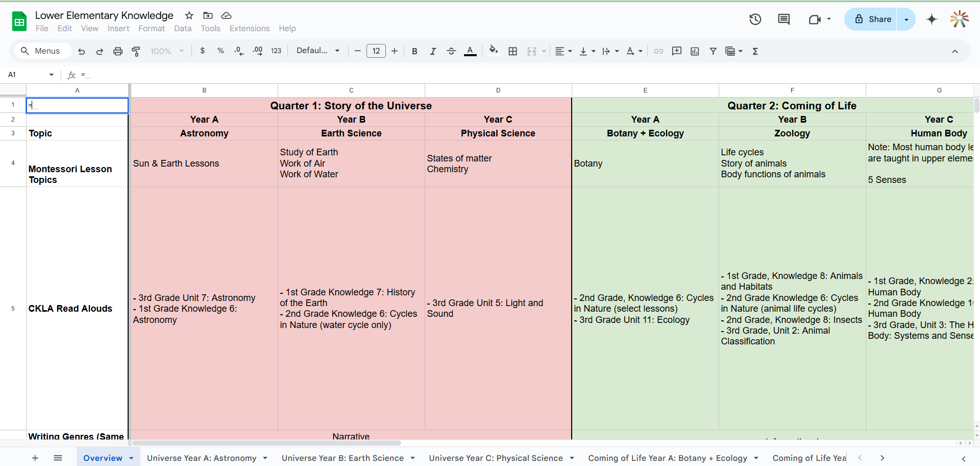Toggle bold formatting
The height and width of the screenshot is (466, 980).
pos(414,51)
